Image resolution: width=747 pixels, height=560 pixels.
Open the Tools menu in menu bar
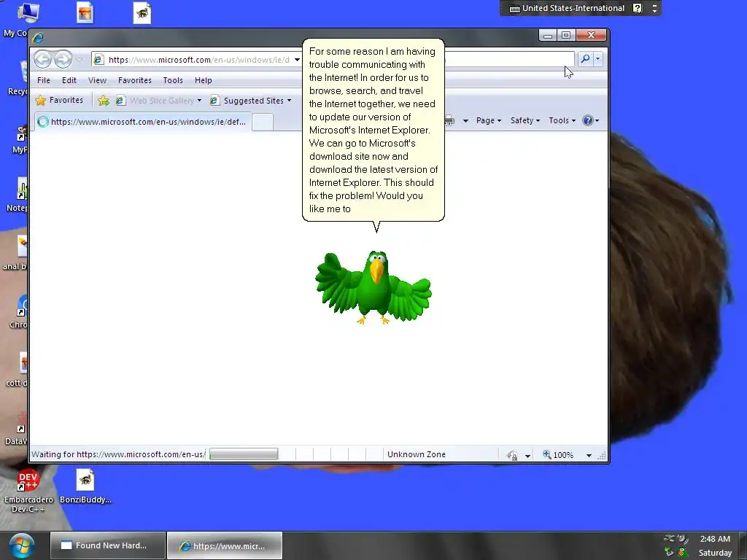pos(173,80)
